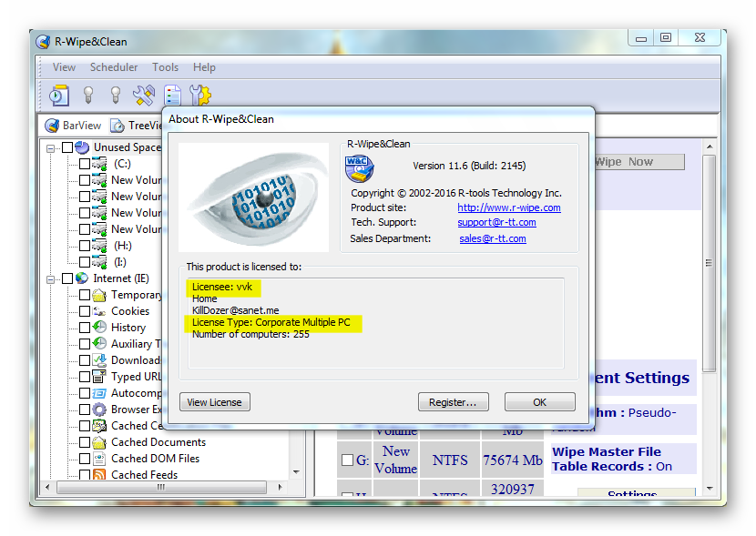Click OK to close About dialog
The height and width of the screenshot is (536, 756).
[x=540, y=402]
